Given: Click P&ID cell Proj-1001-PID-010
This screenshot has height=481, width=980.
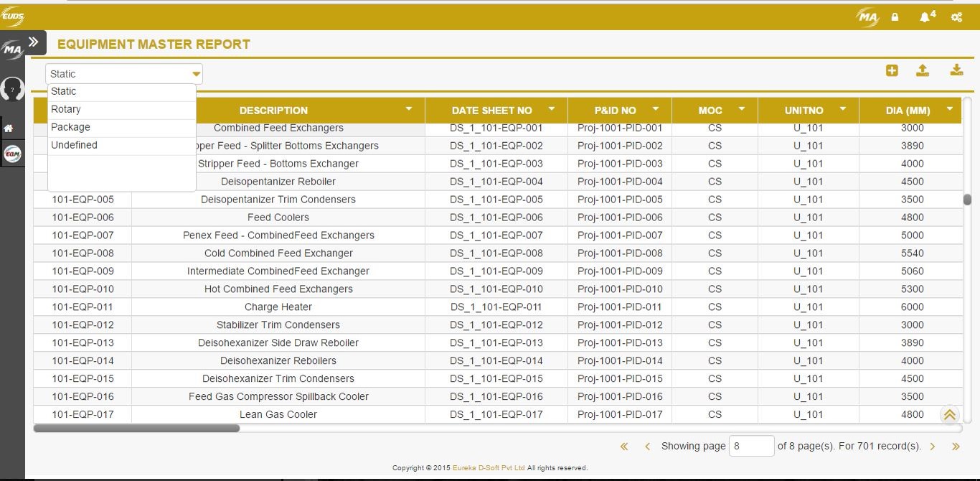Looking at the screenshot, I should [620, 289].
